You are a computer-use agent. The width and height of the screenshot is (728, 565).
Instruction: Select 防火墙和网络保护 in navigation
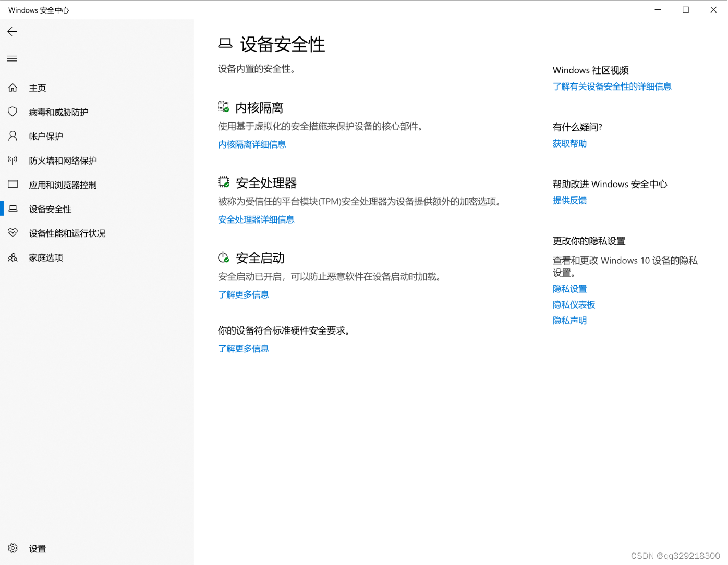click(x=97, y=160)
